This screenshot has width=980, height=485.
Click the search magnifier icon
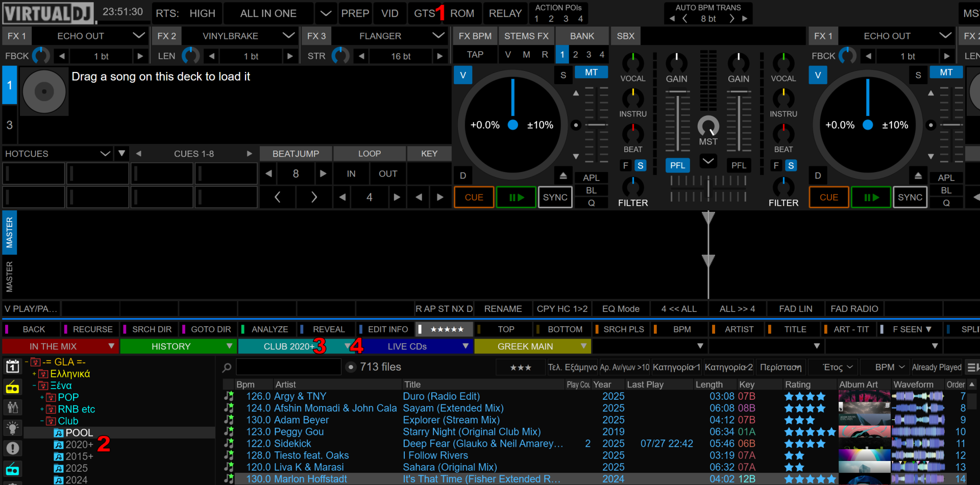(227, 367)
